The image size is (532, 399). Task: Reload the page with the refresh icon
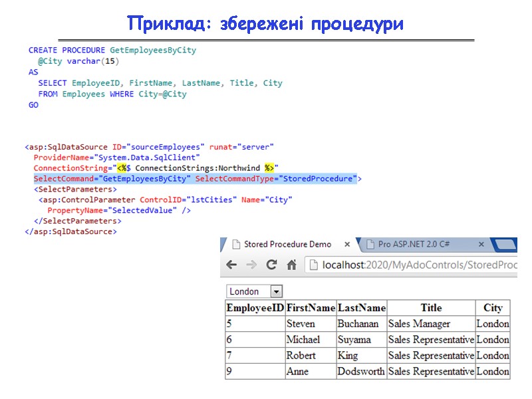point(271,264)
